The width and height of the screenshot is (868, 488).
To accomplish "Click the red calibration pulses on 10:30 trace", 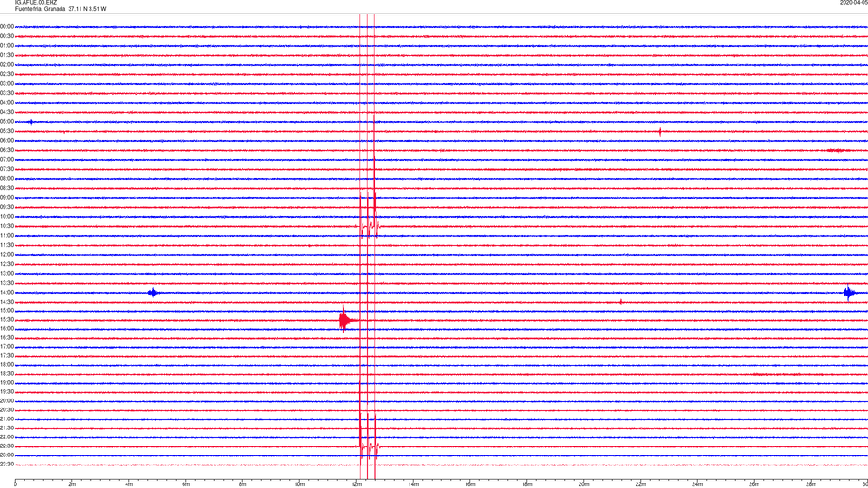I will 368,226.
